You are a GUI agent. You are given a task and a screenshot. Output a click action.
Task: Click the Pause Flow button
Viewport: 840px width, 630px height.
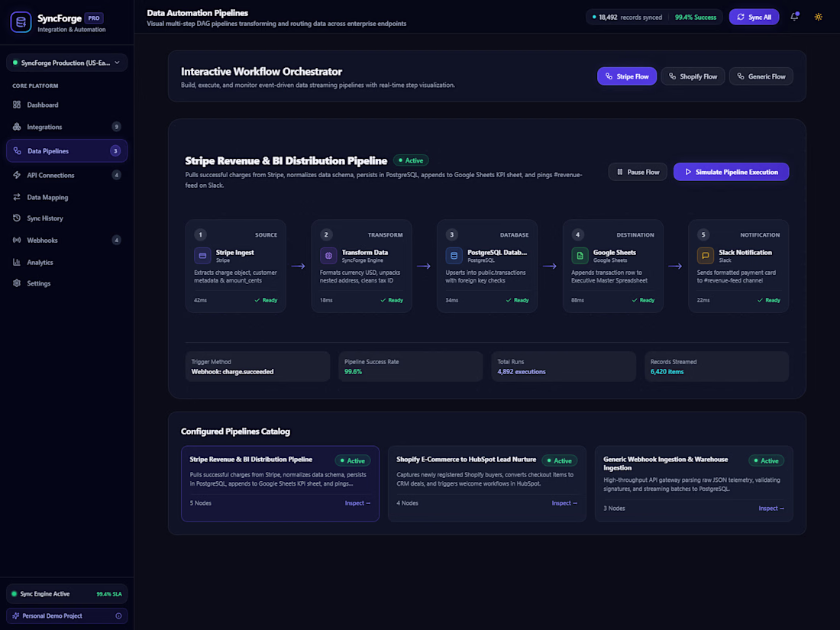coord(638,172)
